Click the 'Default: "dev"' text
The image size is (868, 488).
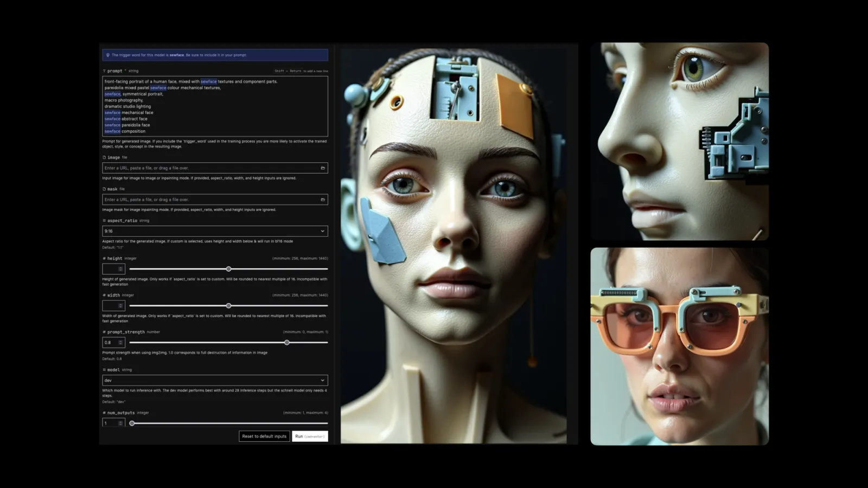pos(114,402)
